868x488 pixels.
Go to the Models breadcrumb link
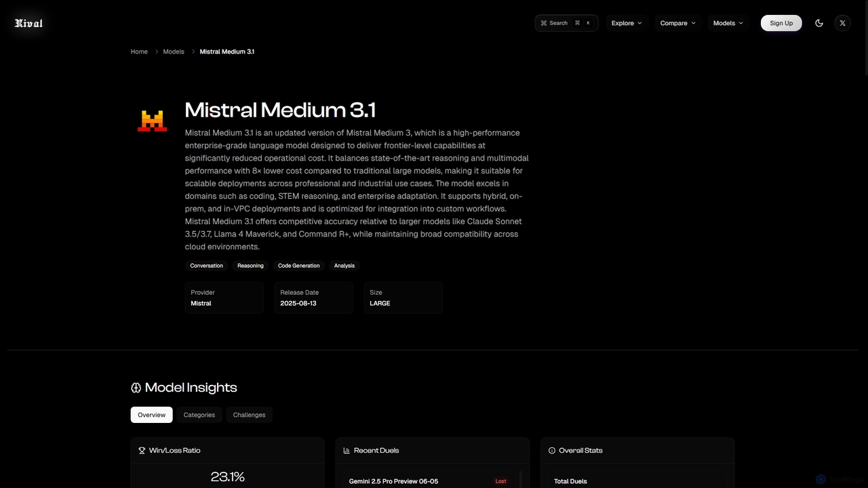click(x=174, y=52)
